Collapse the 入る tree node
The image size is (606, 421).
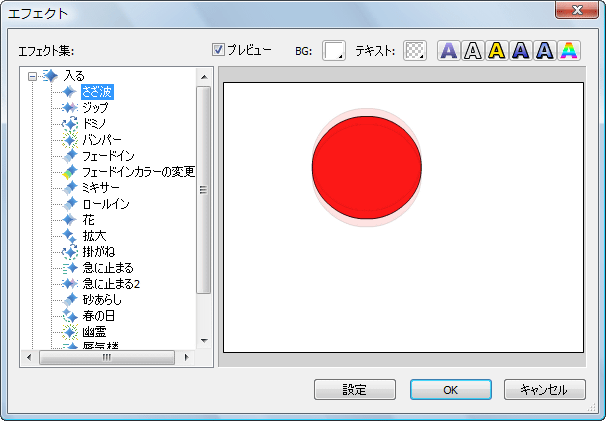pos(32,76)
